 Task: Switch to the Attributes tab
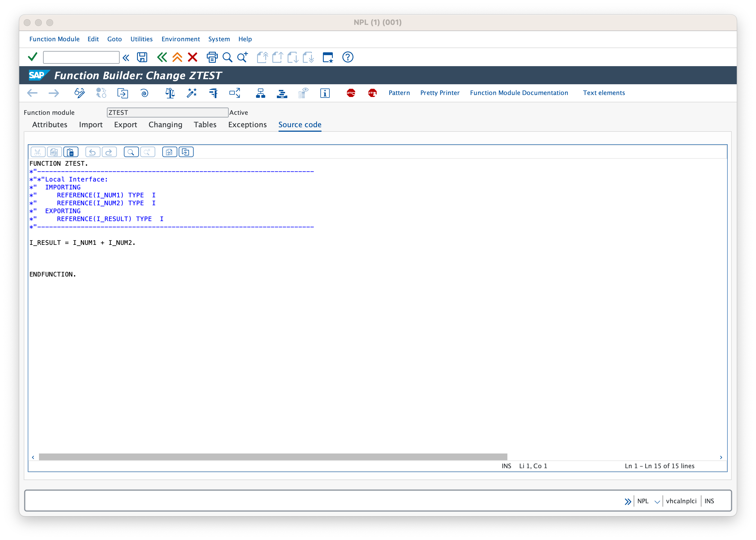point(50,125)
